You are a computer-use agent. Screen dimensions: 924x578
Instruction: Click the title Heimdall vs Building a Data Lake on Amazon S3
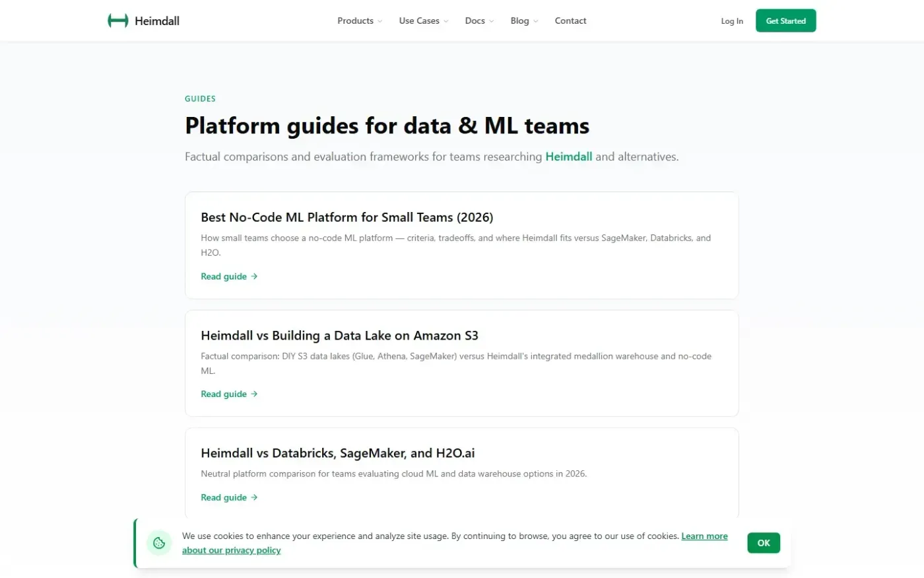tap(339, 336)
